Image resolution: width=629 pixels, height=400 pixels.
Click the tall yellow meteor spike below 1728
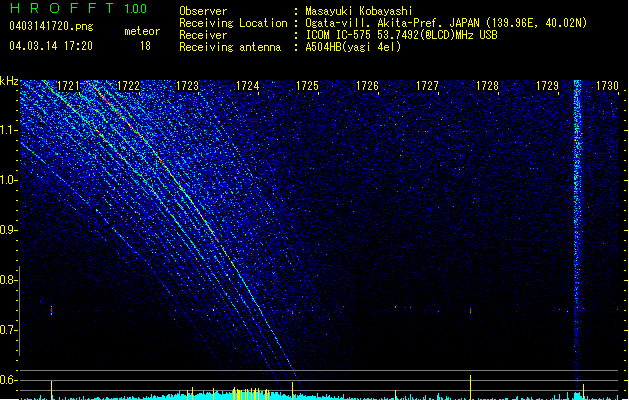[470, 387]
